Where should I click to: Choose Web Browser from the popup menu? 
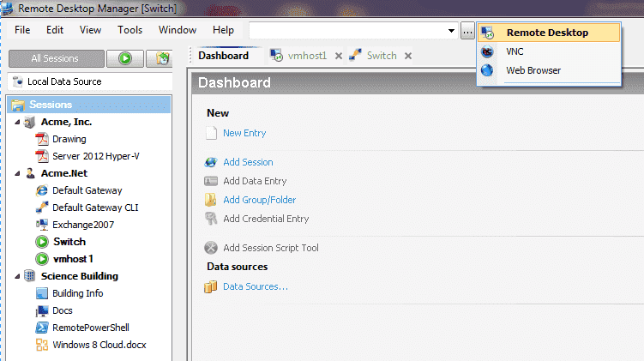549,70
